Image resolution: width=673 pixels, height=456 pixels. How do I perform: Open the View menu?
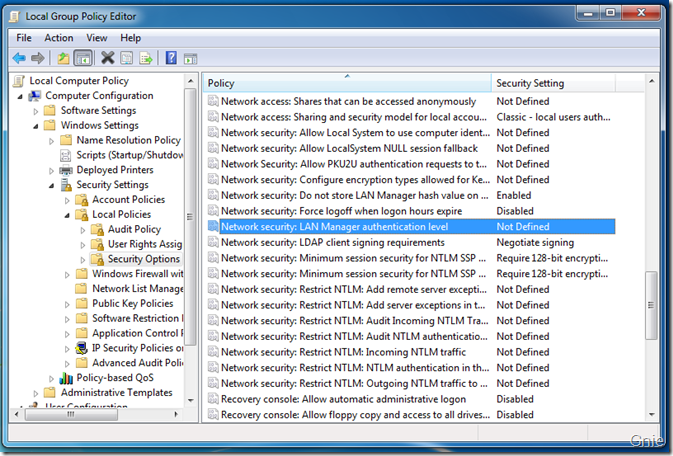(x=97, y=38)
